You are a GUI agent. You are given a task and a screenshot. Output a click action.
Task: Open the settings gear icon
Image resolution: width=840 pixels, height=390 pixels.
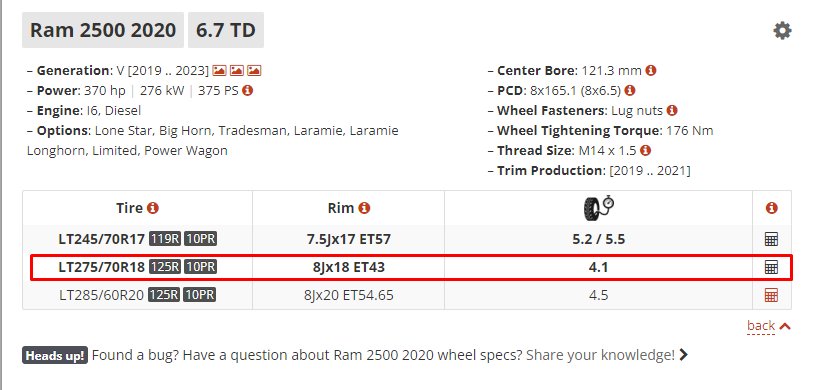782,31
